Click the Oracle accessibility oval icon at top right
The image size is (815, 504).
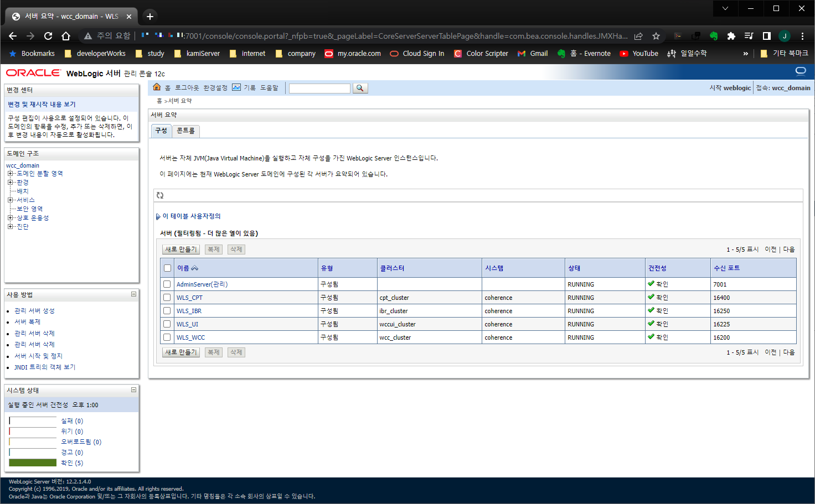(x=801, y=71)
